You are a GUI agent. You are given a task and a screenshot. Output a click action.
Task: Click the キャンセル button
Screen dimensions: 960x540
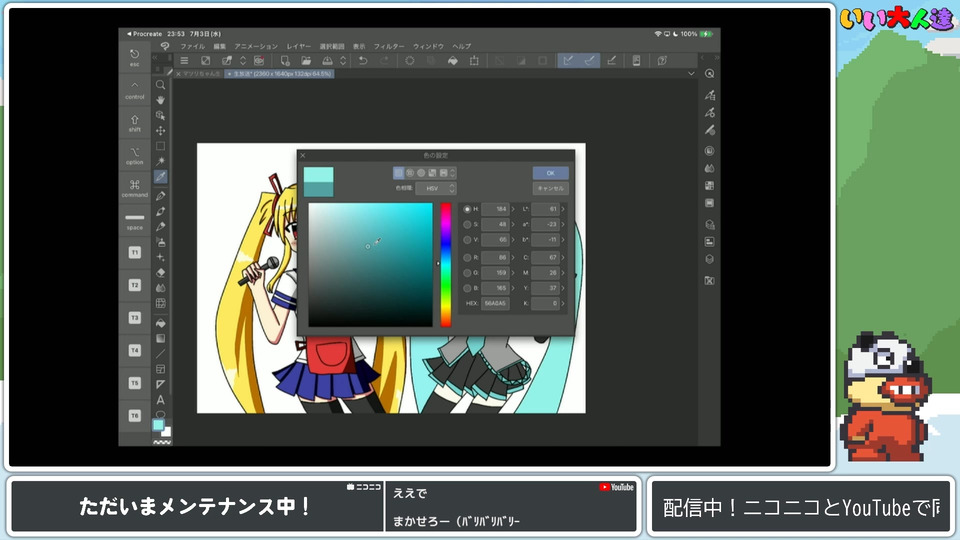point(550,188)
